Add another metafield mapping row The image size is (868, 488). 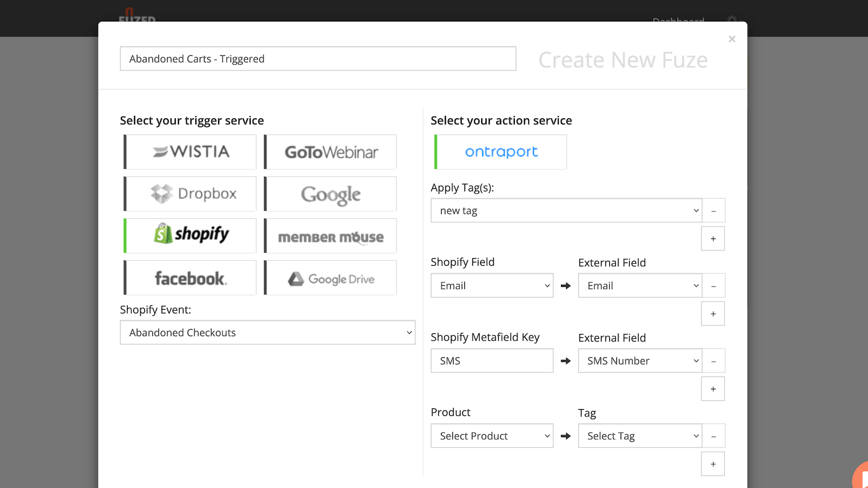click(x=713, y=389)
